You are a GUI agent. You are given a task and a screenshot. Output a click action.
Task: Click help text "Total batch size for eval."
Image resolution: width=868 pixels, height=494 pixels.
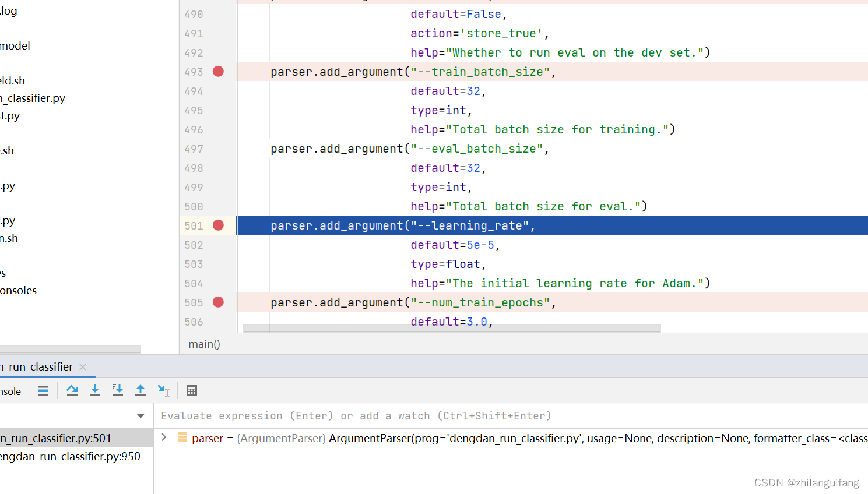542,206
